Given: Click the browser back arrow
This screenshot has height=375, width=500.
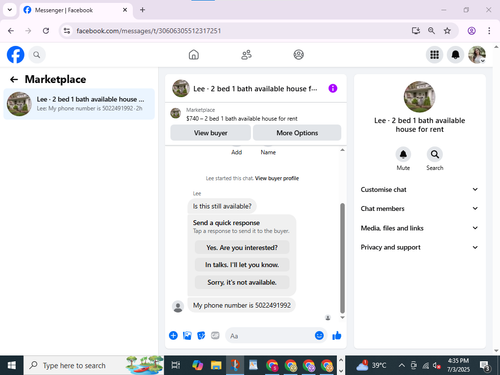Looking at the screenshot, I should click(11, 31).
